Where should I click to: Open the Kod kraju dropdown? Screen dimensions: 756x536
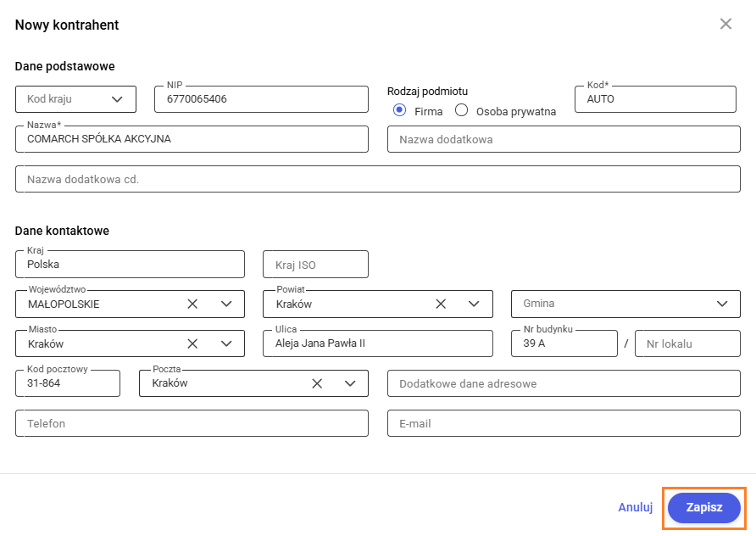click(x=117, y=99)
